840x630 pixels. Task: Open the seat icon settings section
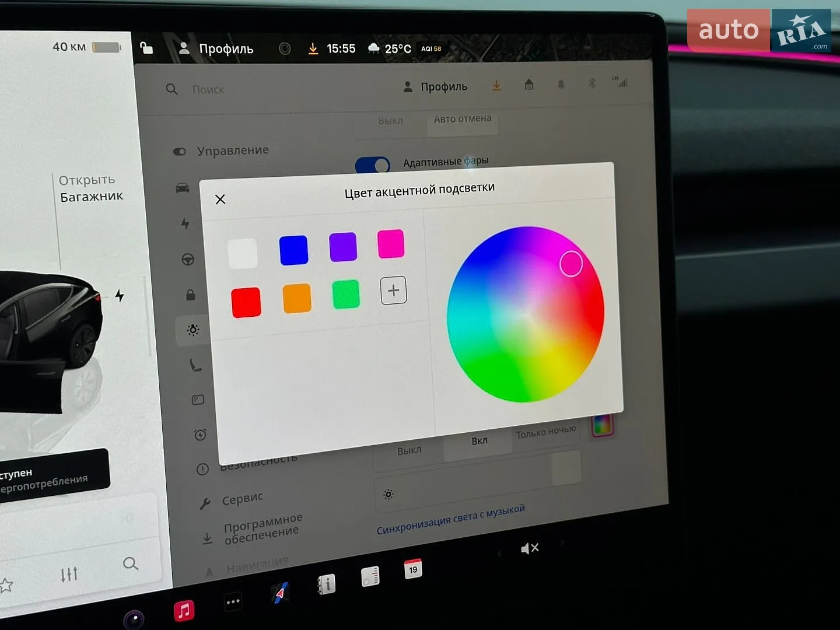195,366
